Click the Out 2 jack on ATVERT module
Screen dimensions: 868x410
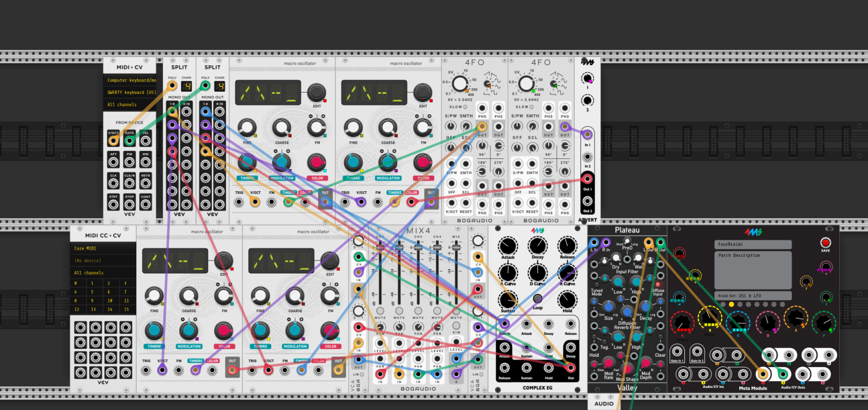588,201
